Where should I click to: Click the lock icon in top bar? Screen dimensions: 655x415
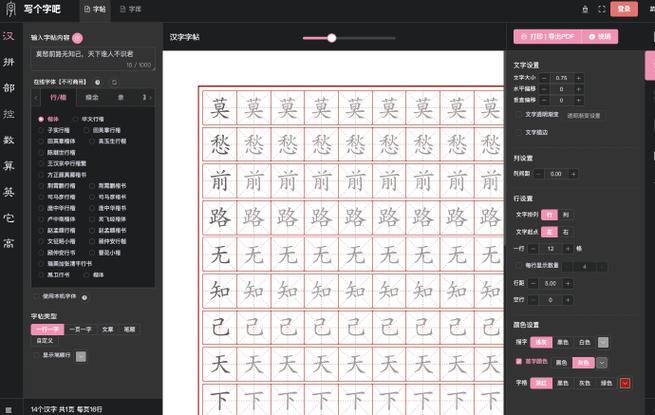pyautogui.click(x=585, y=9)
